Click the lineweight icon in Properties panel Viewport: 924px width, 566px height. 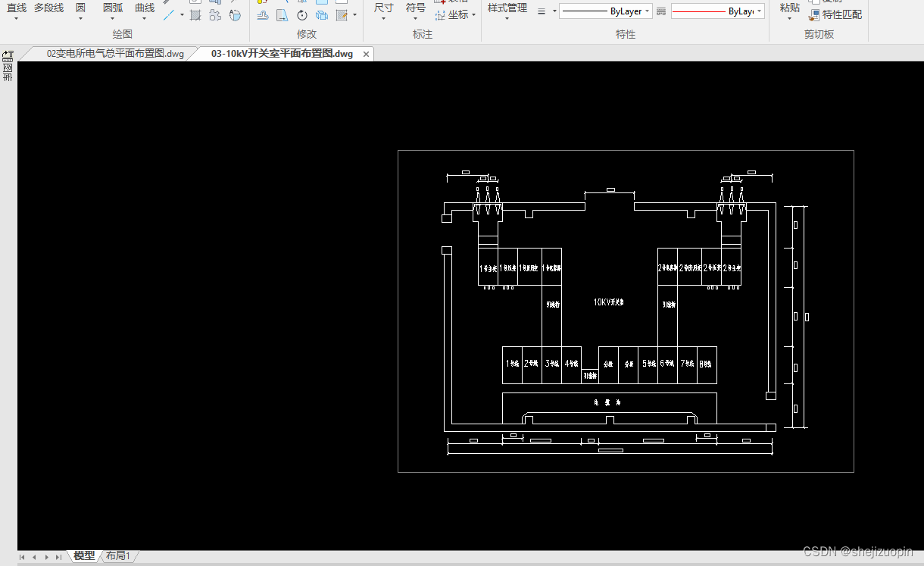click(x=541, y=11)
